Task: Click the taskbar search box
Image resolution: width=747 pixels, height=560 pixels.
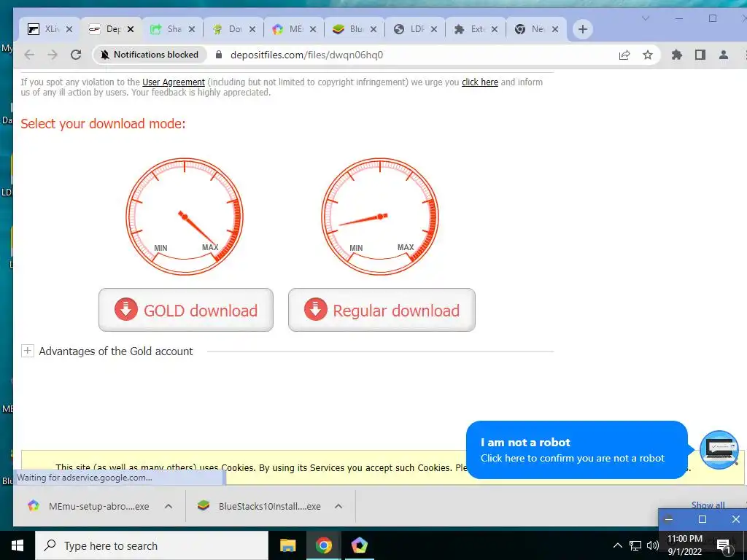Action: pyautogui.click(x=152, y=545)
